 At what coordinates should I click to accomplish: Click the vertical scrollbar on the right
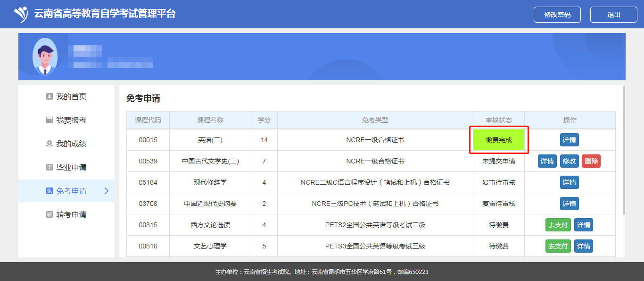[x=624, y=151]
